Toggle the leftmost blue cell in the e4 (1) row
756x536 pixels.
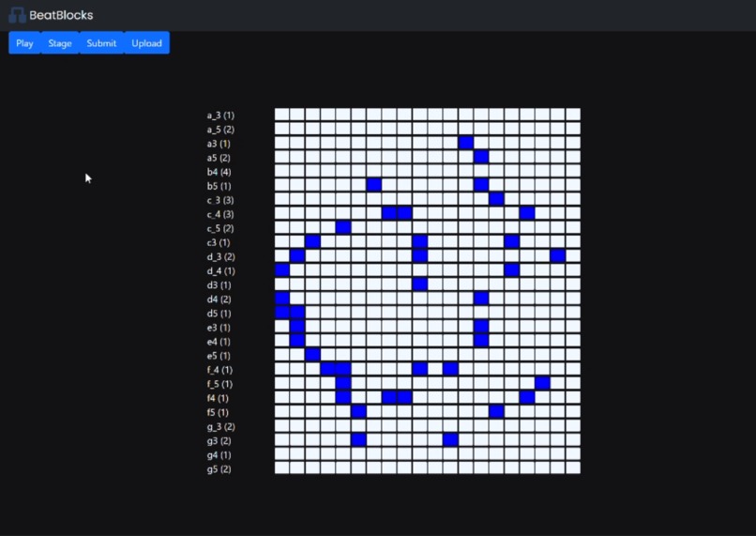pyautogui.click(x=297, y=341)
